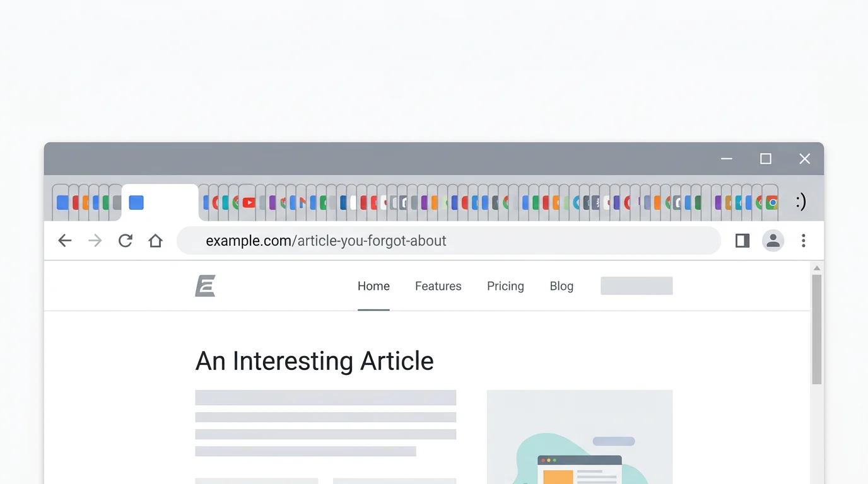Toggle the side panel
The height and width of the screenshot is (484, 868).
(742, 241)
